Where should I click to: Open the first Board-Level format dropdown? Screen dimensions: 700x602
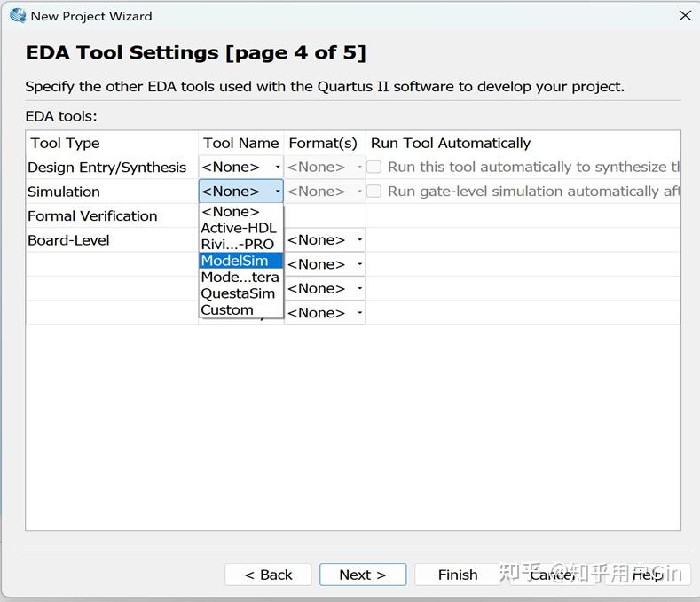tap(325, 240)
